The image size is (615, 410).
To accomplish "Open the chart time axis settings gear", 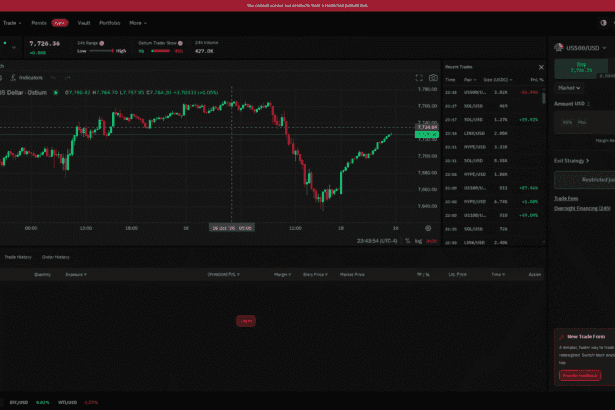I will coord(428,228).
